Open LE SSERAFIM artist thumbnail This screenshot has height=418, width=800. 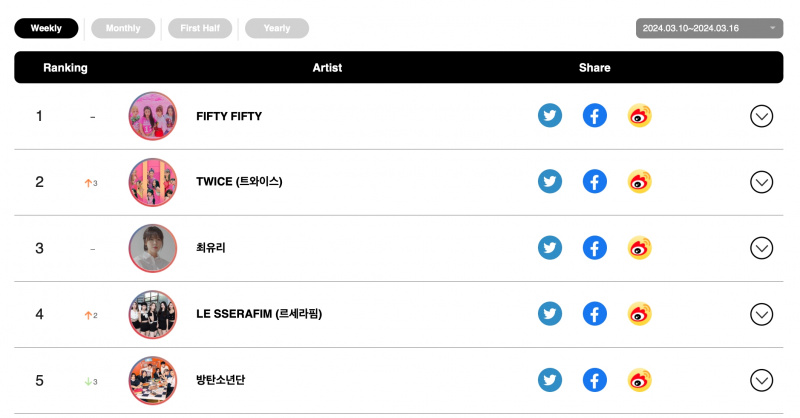click(153, 314)
